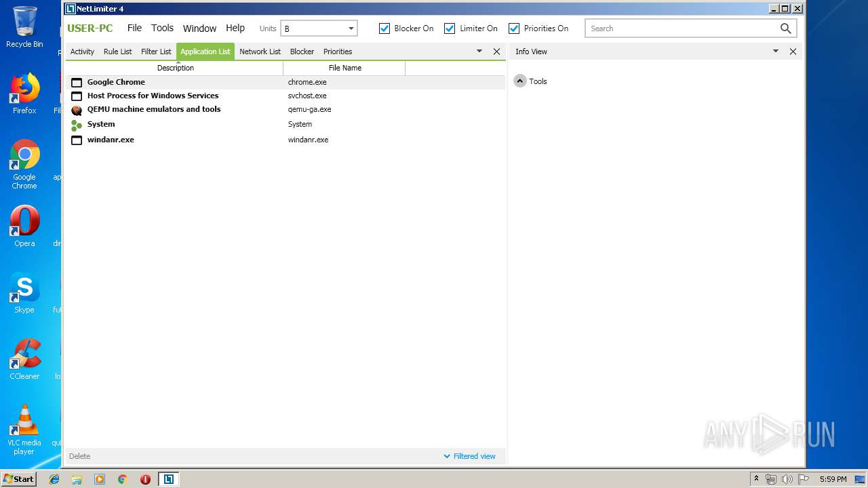Select the Application List tab

pyautogui.click(x=205, y=52)
